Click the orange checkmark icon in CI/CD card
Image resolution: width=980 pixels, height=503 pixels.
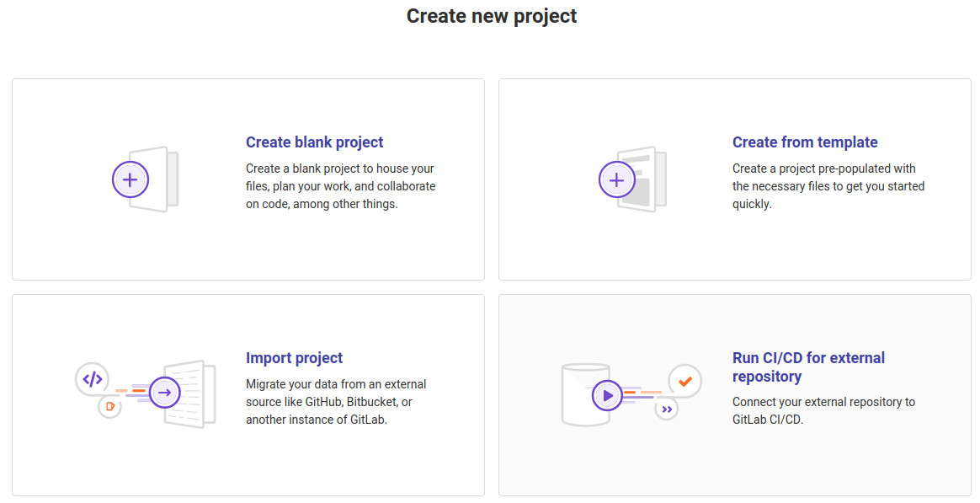tap(685, 381)
